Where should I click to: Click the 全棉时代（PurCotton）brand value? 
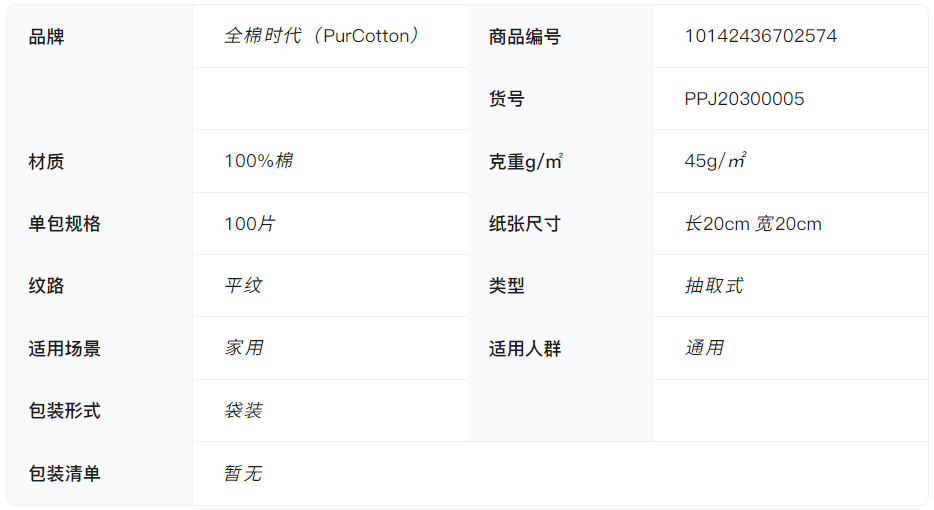coord(322,36)
